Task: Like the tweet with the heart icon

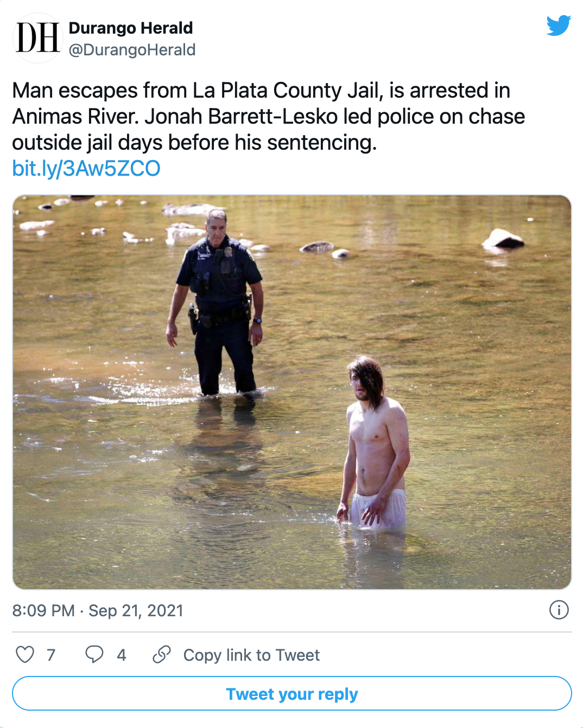Action: [25, 655]
